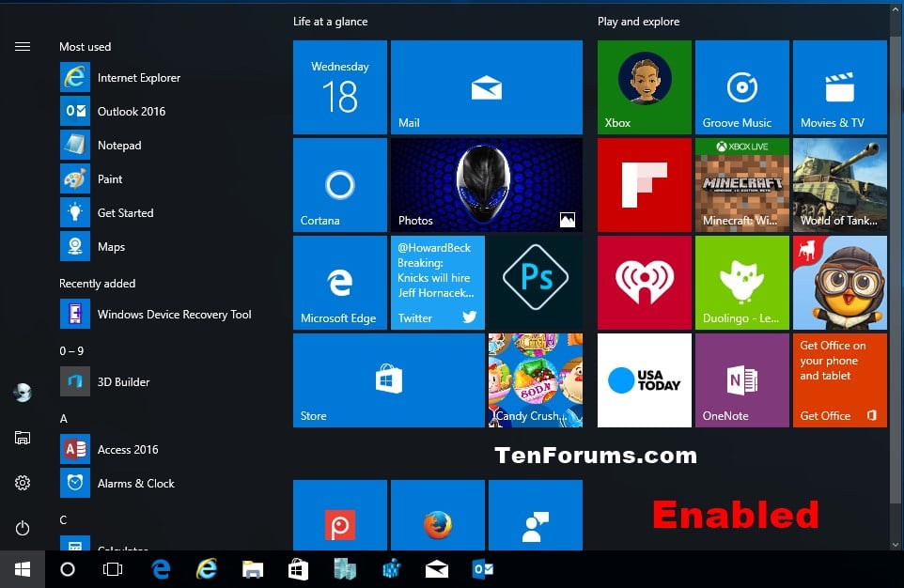Open the Mail tile
The height and width of the screenshot is (588, 904).
(487, 87)
